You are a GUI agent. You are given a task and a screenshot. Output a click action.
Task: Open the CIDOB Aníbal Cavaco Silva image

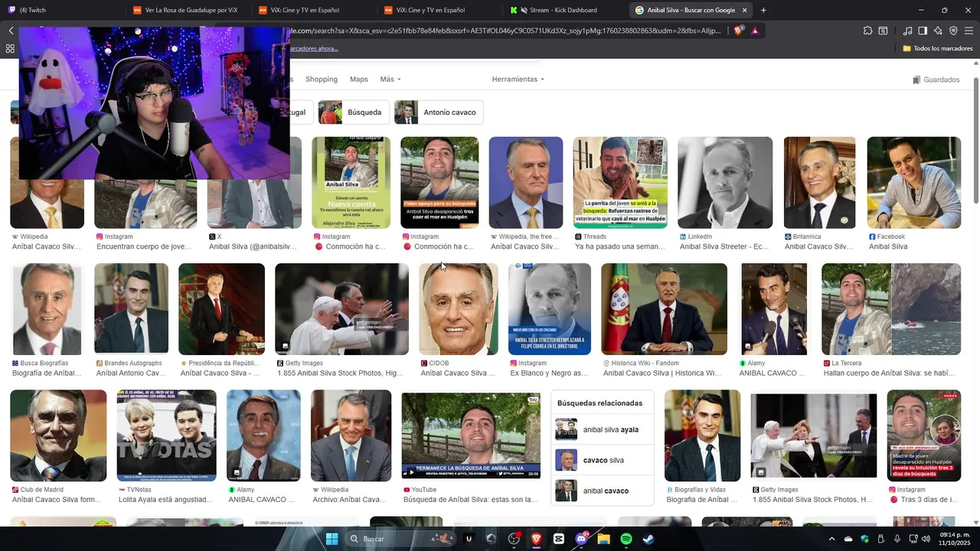tap(458, 309)
